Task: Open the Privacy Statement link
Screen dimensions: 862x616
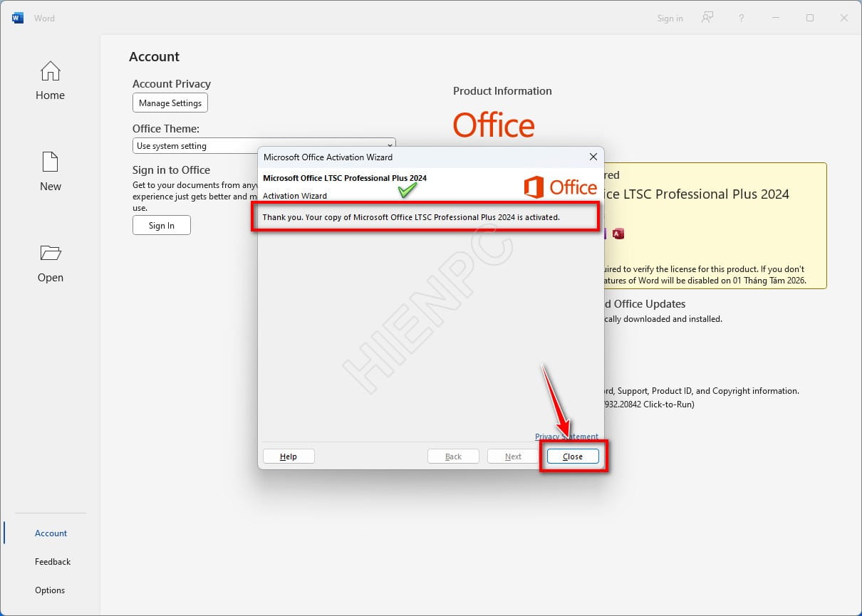Action: (x=566, y=437)
